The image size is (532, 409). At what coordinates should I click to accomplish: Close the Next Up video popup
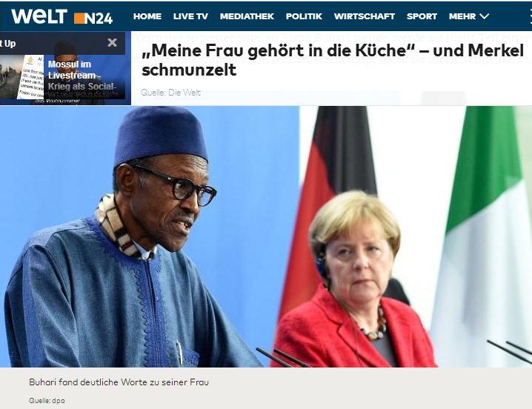click(x=112, y=42)
